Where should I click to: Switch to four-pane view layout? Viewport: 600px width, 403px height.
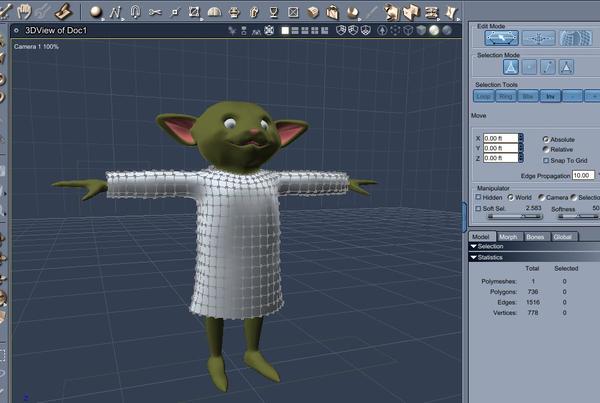click(315, 31)
